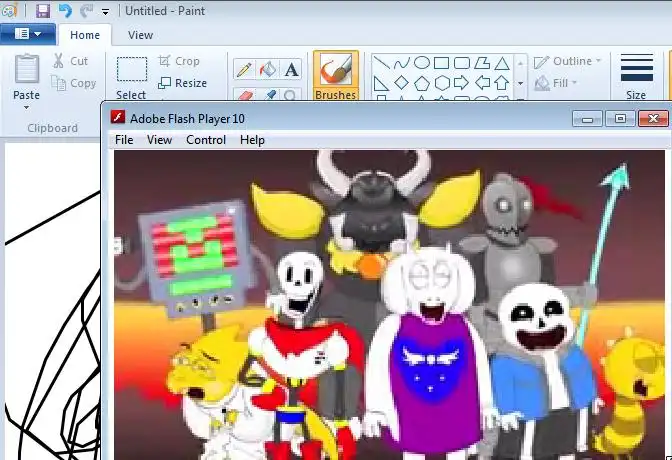Click the Paste clipboard icon
672x460 pixels.
[27, 69]
